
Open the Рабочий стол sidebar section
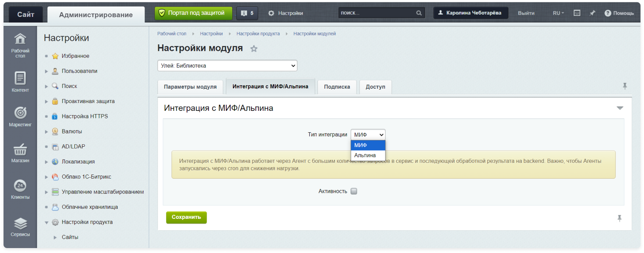(20, 45)
